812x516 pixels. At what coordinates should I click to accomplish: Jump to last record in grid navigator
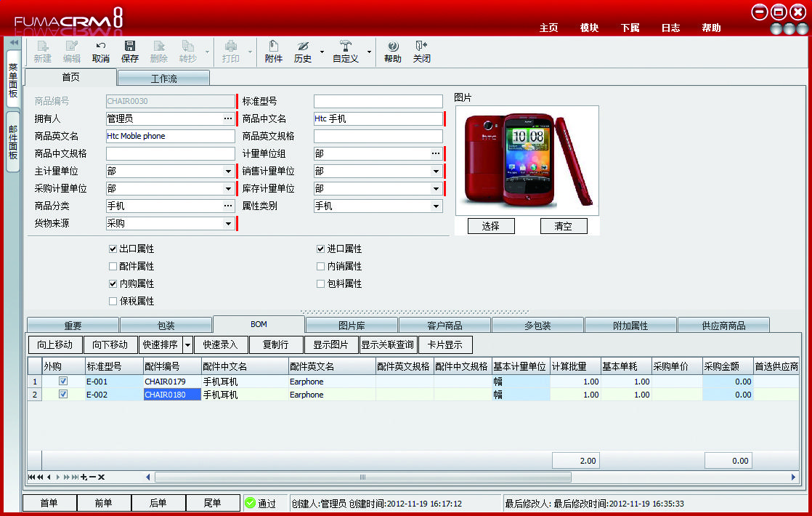tap(75, 477)
